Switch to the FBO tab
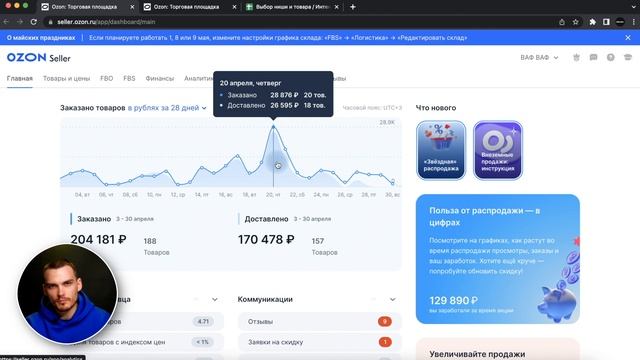 [x=107, y=78]
